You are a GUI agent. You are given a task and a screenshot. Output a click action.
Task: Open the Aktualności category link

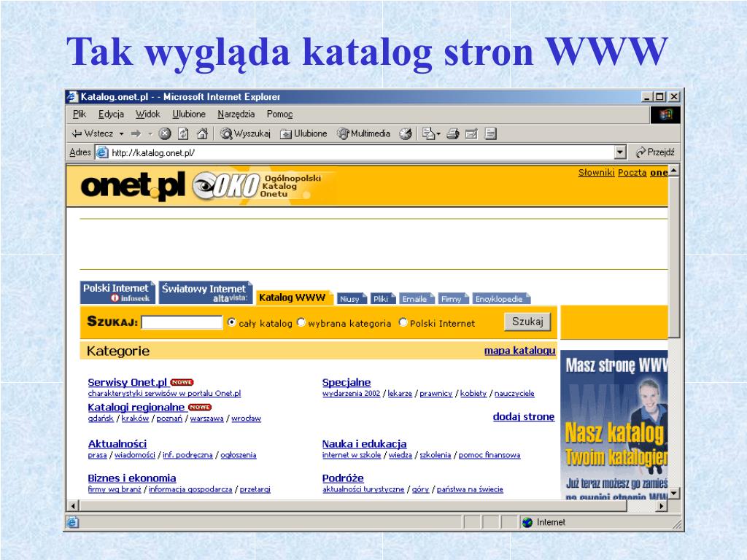point(117,444)
